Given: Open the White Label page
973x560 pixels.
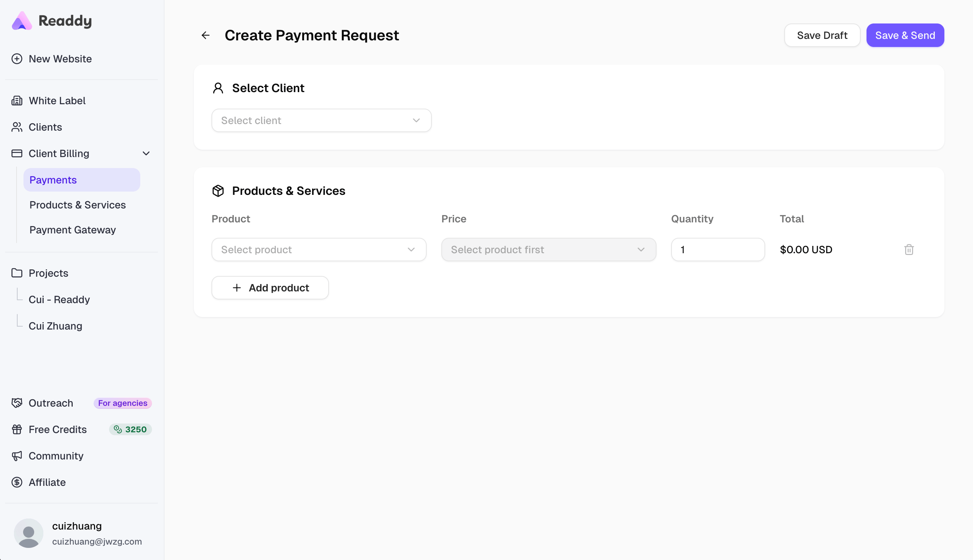Looking at the screenshot, I should 57,101.
